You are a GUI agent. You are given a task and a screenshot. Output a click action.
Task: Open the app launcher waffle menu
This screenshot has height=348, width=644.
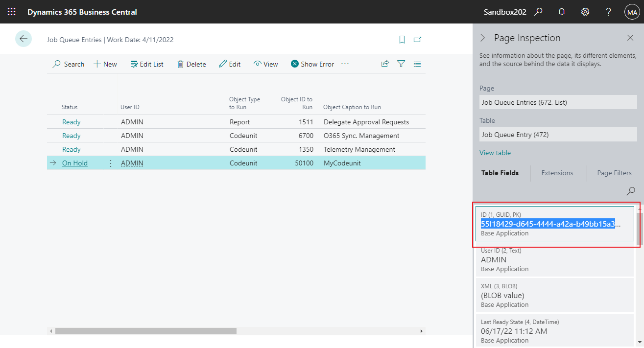[x=11, y=11]
